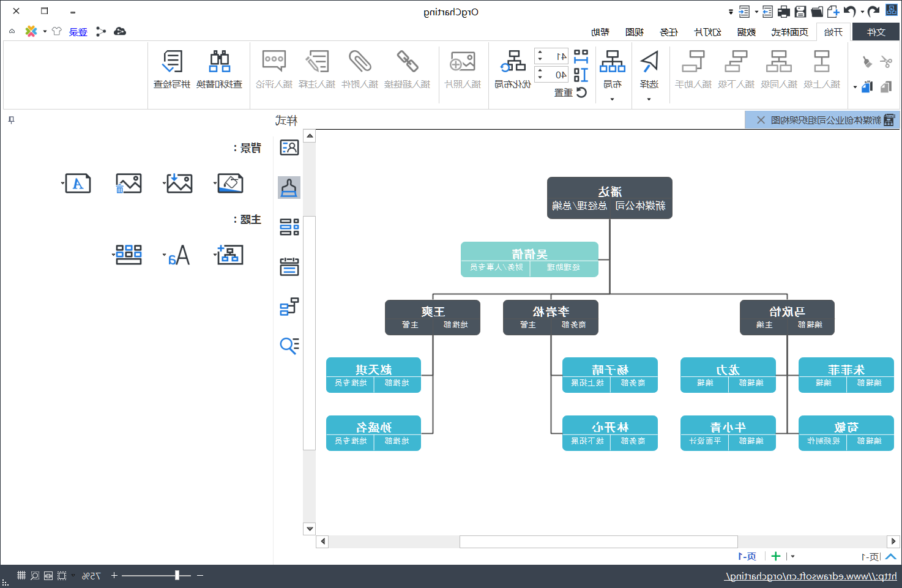The height and width of the screenshot is (588, 902).
Task: Click the Insert Comment (插入评论) speech bubble icon
Action: (x=274, y=62)
